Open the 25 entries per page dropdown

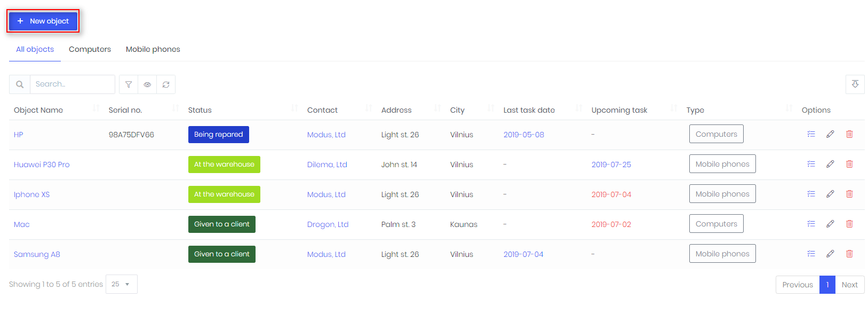[x=122, y=284]
